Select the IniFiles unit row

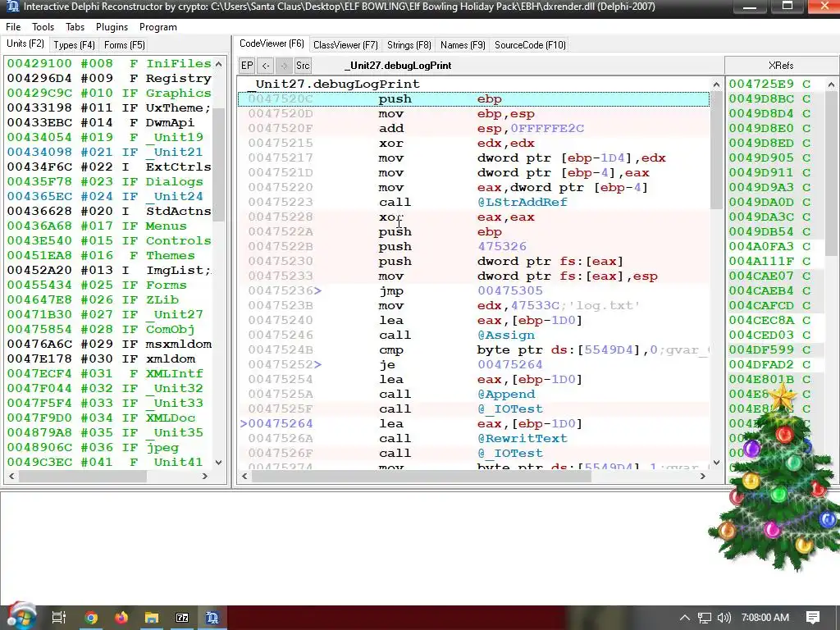tap(109, 63)
